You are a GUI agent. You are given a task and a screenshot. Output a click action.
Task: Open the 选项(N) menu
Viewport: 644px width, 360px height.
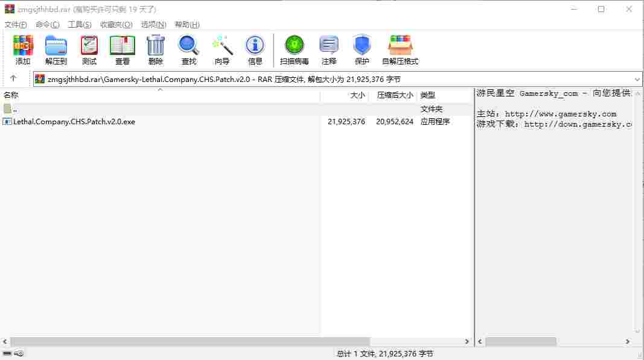[x=154, y=25]
